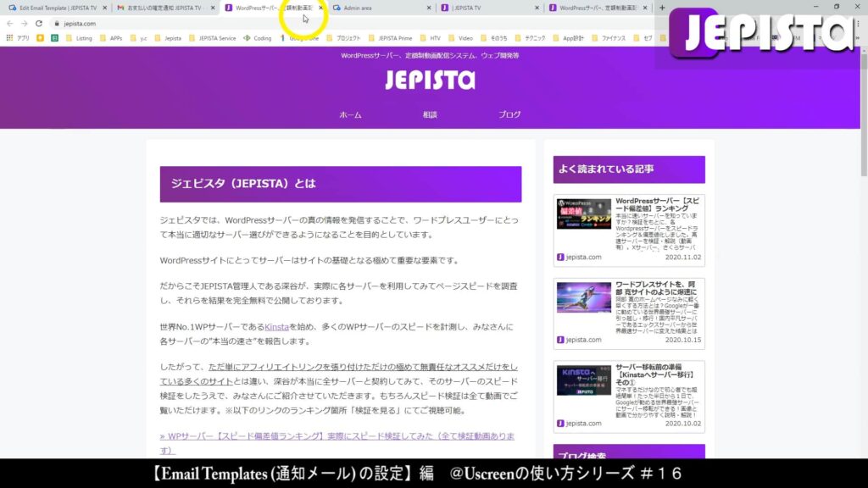Close the Admin area tab
Image resolution: width=868 pixels, height=488 pixels.
pyautogui.click(x=428, y=8)
